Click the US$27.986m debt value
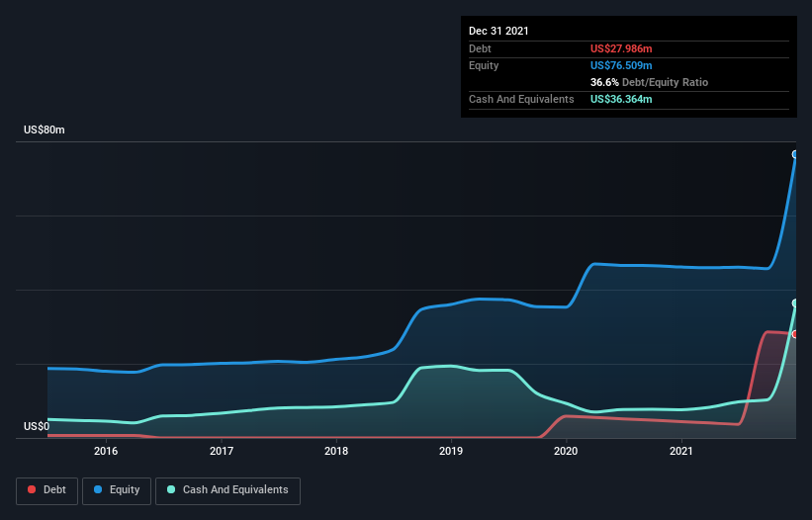 (621, 48)
